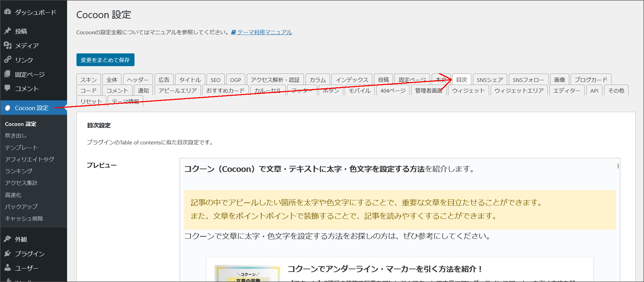
Task: Open the コード tab
Action: coord(89,90)
